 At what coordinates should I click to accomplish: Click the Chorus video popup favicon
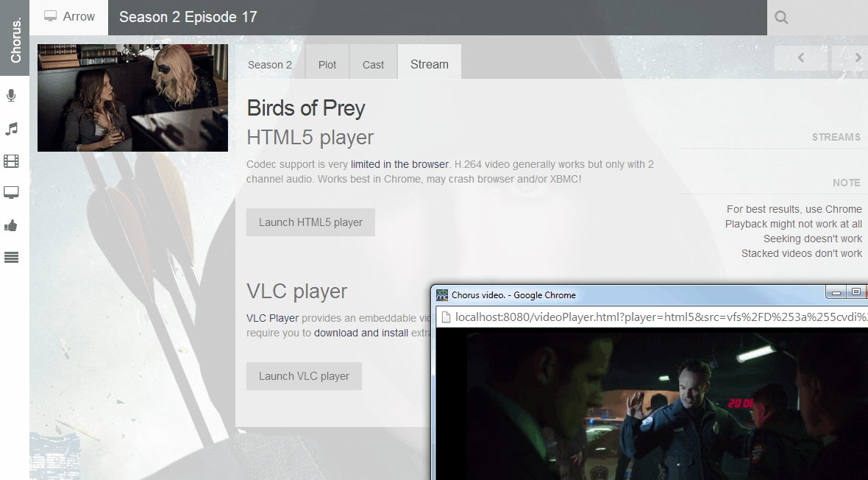[442, 295]
